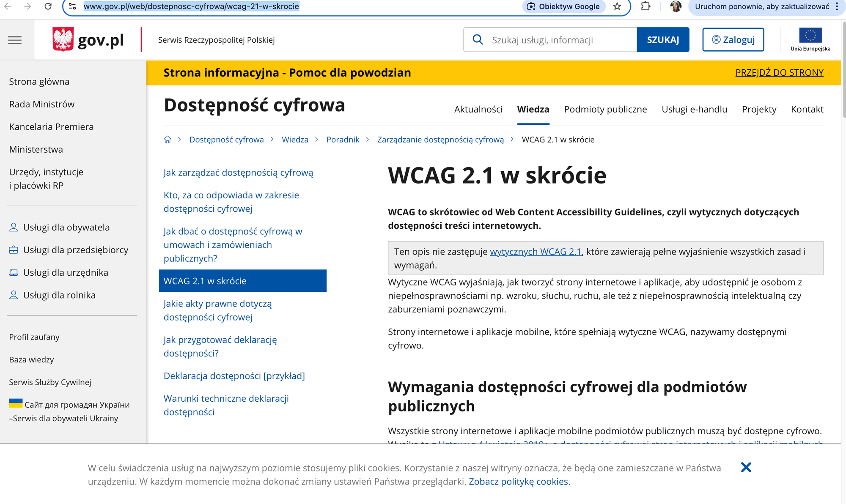Open the Kontakt tab
The height and width of the screenshot is (504, 846).
(x=807, y=109)
